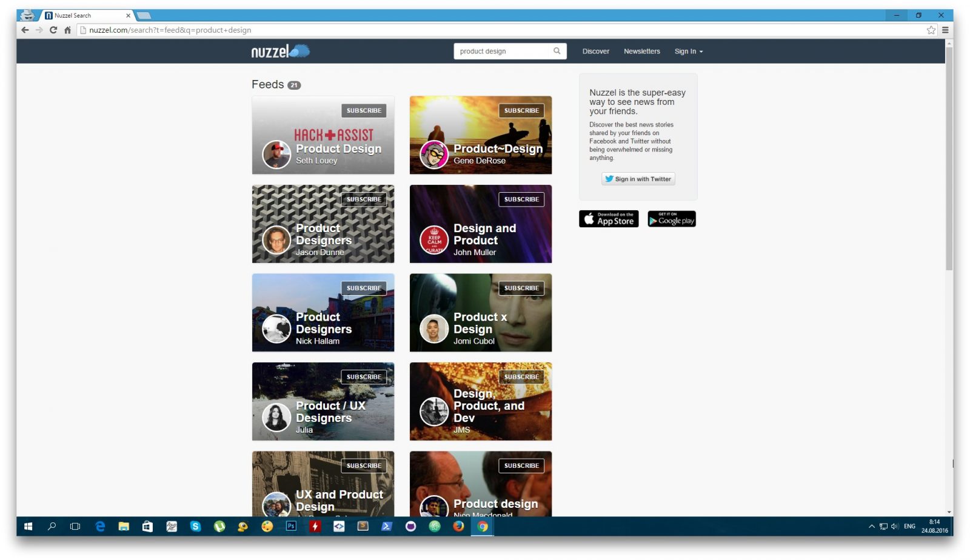Viewport: 970px width, 560px height.
Task: Click the Nuzzel logo in header
Action: click(280, 52)
